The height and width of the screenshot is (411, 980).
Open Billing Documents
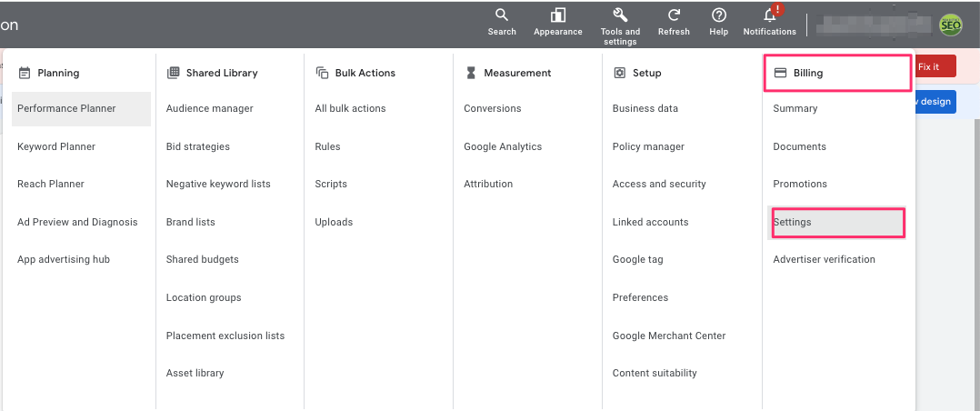point(799,146)
